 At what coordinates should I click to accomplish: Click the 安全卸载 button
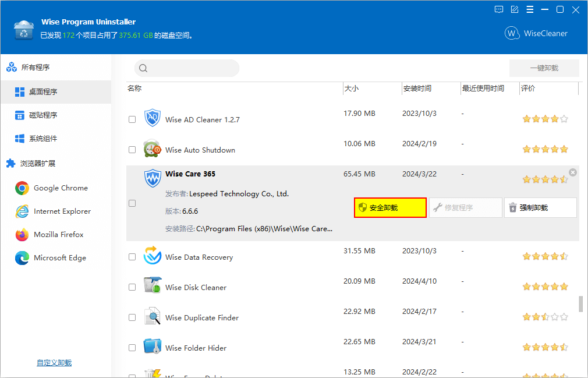[x=390, y=207]
